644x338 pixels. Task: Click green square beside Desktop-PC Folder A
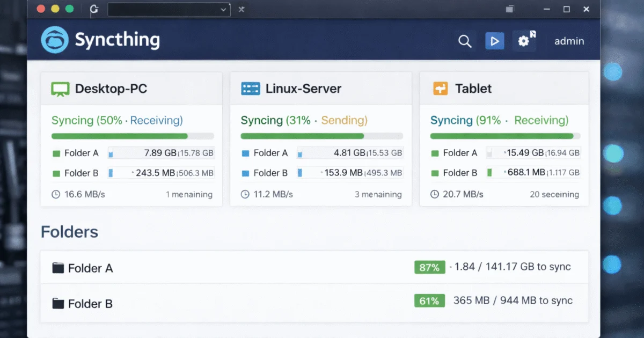pyautogui.click(x=56, y=153)
